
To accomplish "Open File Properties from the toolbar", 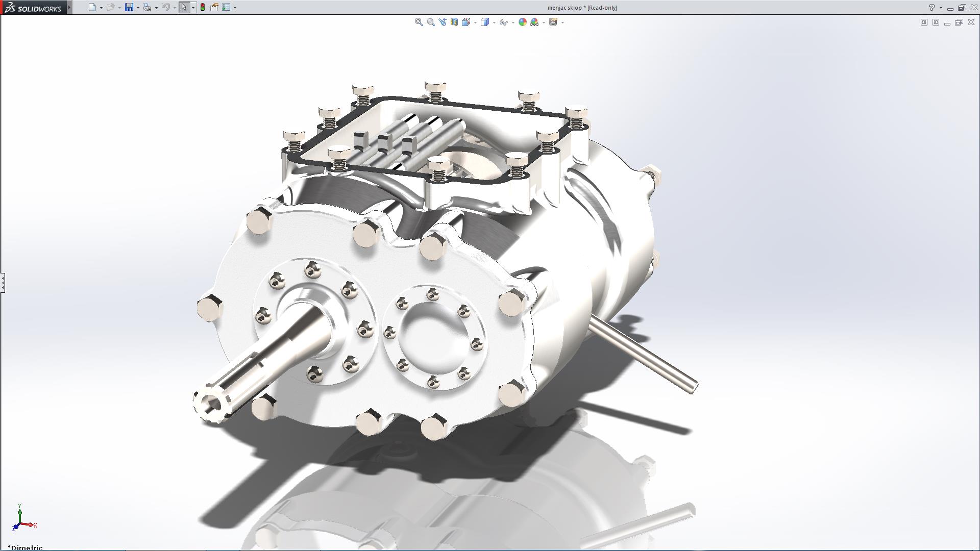I will pos(214,7).
